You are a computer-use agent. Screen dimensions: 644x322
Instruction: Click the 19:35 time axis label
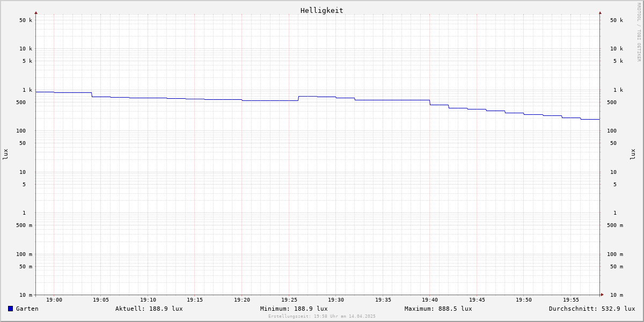[383, 300]
